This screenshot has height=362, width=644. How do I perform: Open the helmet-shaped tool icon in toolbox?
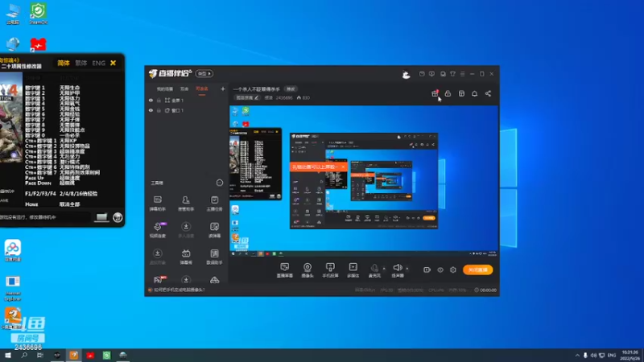214,280
